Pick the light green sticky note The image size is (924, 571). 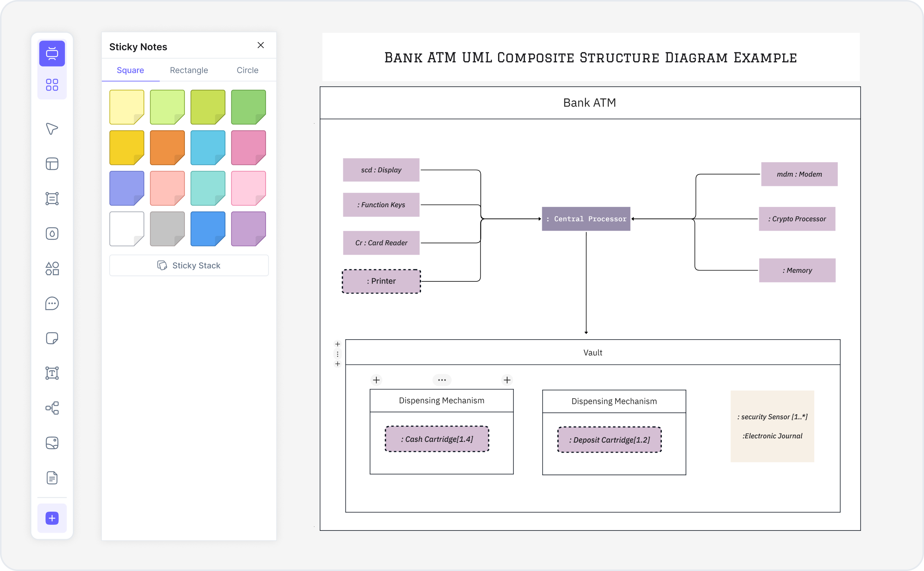pyautogui.click(x=167, y=107)
